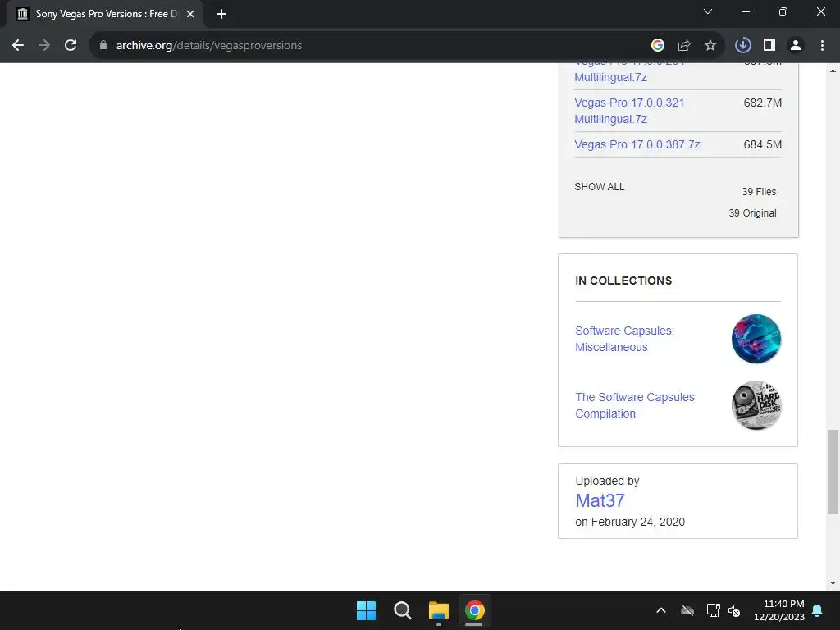Open Windows taskbar search

coord(402,610)
